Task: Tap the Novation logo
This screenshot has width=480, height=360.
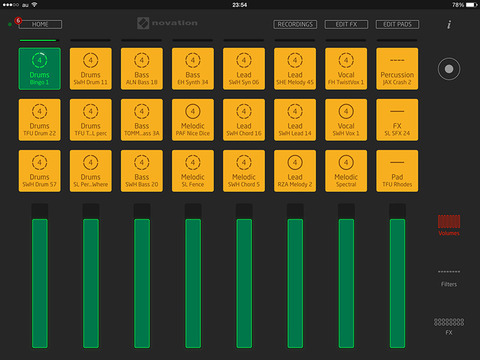Action: 167,23
